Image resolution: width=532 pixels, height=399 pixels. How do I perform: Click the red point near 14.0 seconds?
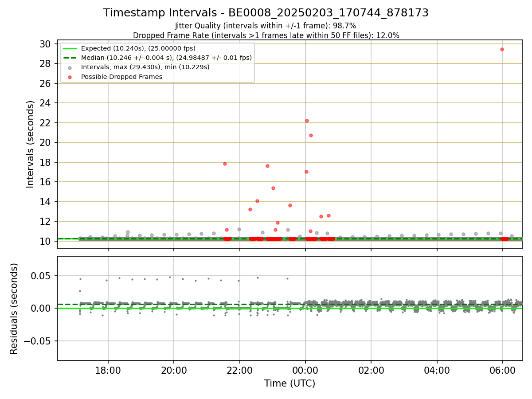click(x=257, y=201)
